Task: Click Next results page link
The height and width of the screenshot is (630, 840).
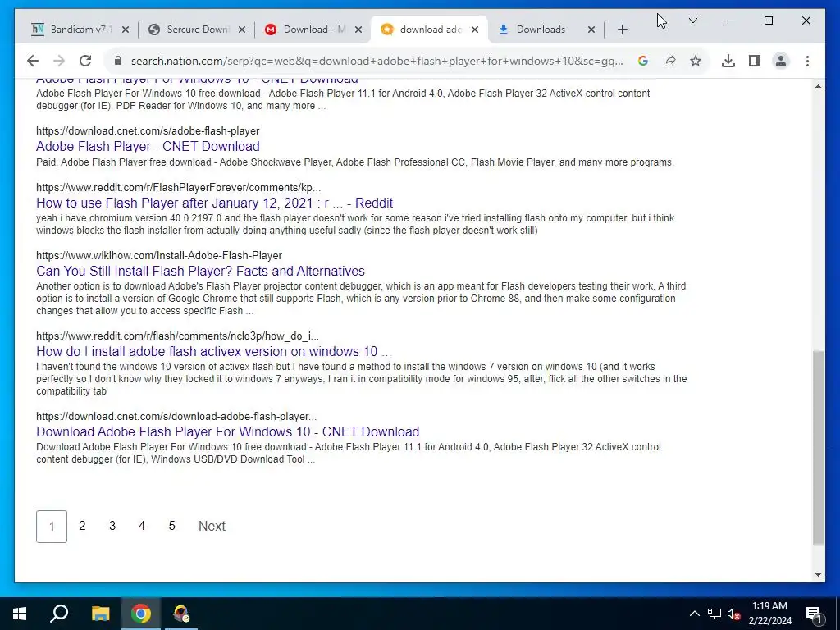Action: [212, 526]
